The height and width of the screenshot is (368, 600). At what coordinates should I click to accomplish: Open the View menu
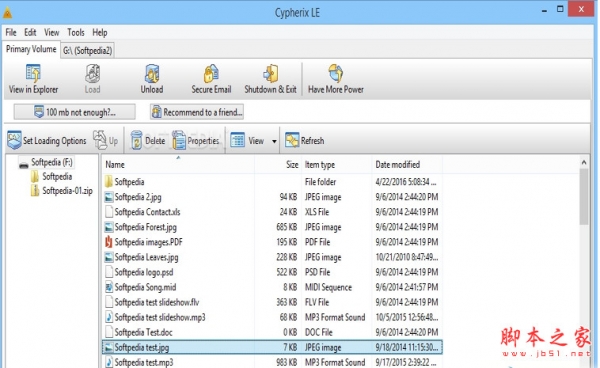coord(52,33)
